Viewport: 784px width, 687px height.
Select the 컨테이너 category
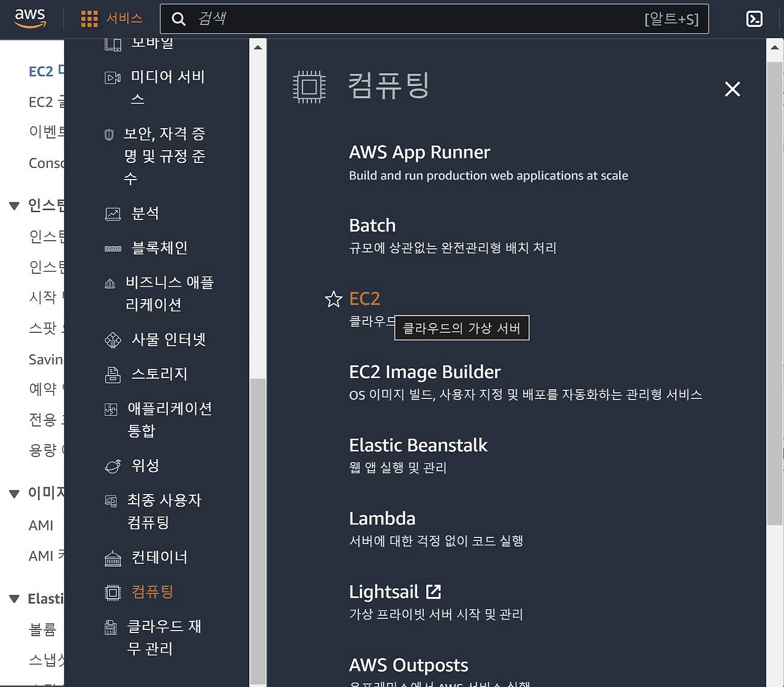[159, 557]
